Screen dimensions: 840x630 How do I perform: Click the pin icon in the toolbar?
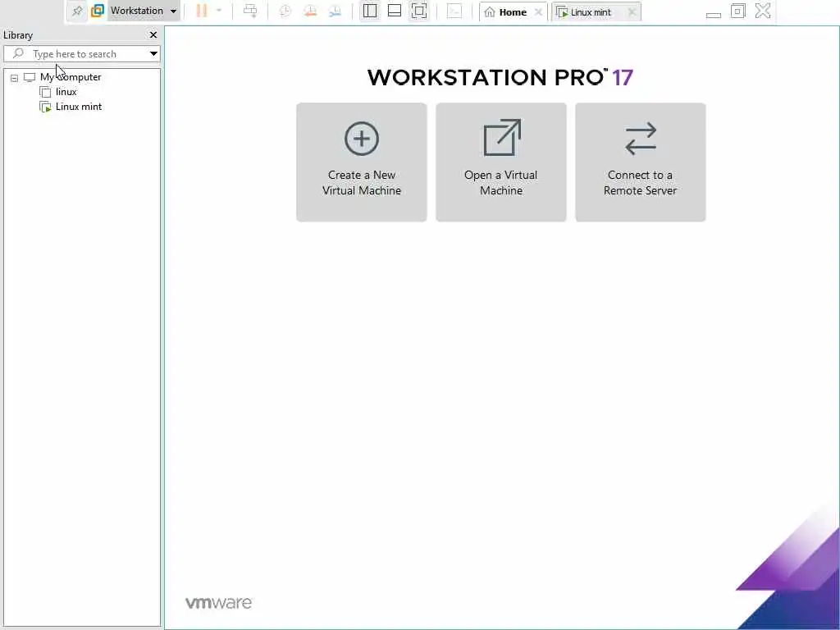pyautogui.click(x=77, y=11)
